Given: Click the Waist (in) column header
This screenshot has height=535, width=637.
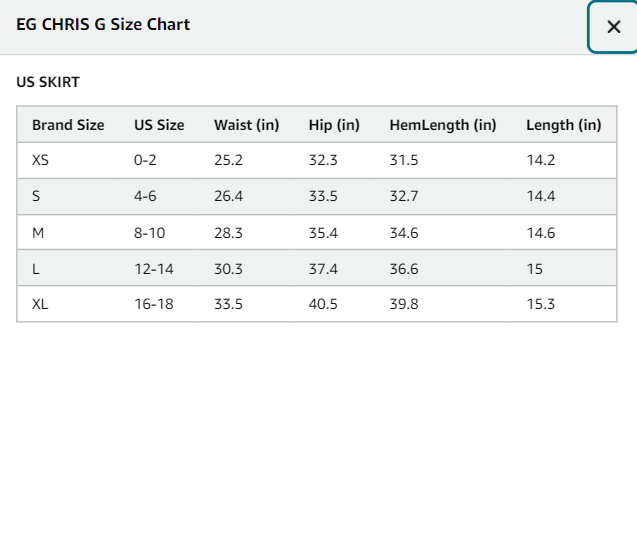Looking at the screenshot, I should click(x=247, y=125).
